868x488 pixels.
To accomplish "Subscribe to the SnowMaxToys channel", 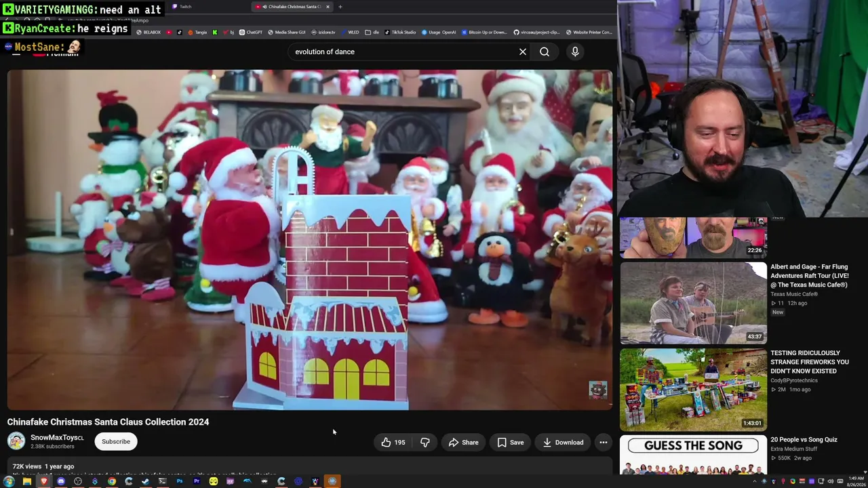I will click(116, 442).
